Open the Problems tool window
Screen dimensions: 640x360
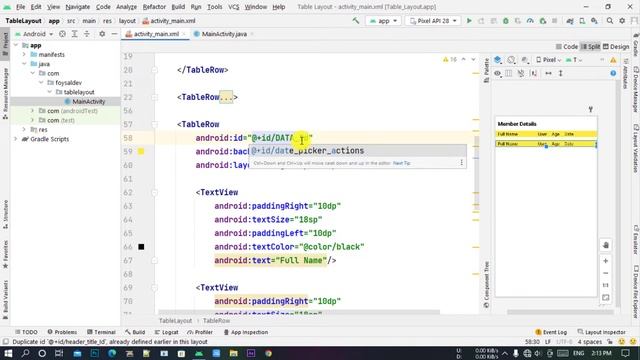[x=62, y=332]
